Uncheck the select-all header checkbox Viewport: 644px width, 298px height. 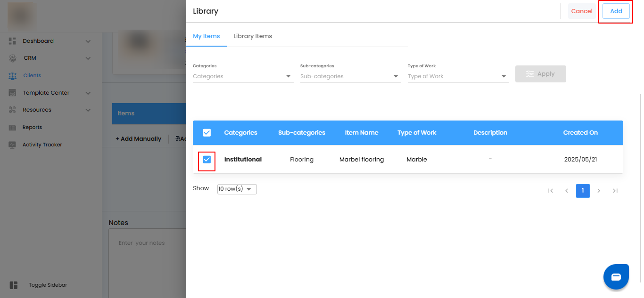[x=206, y=133]
